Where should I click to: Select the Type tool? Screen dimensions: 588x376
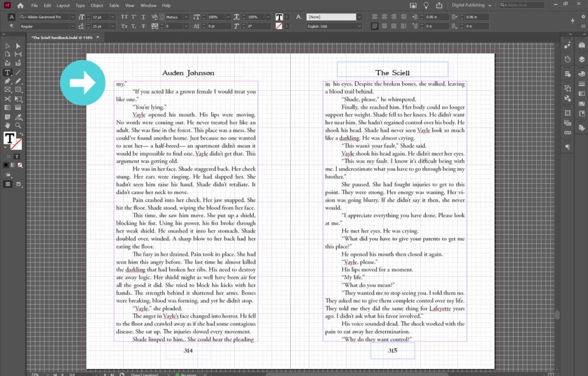click(x=7, y=72)
